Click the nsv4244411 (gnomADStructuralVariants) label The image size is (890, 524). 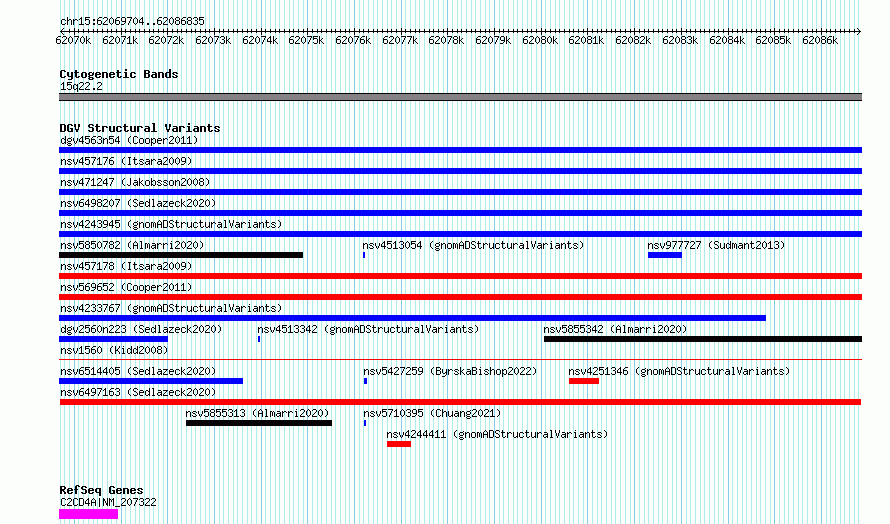tap(497, 434)
